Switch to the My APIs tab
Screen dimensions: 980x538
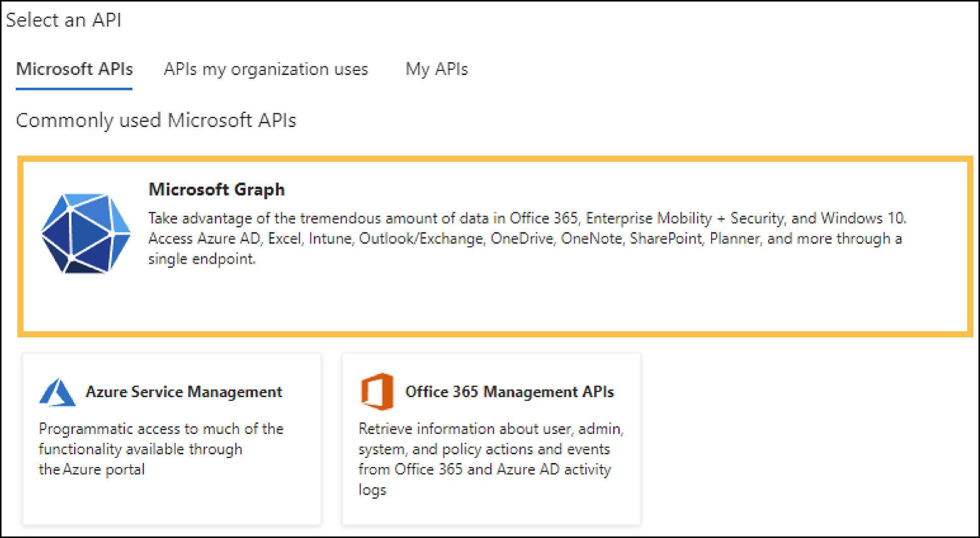[437, 69]
